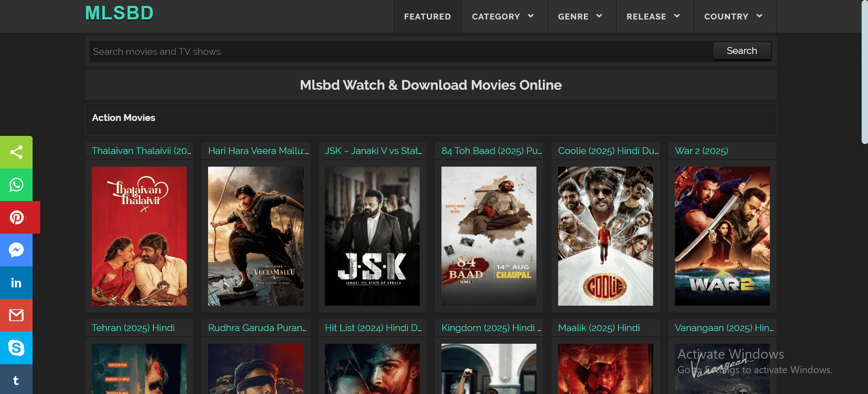Click the green share icon in sidebar
This screenshot has width=868, height=394.
point(16,152)
